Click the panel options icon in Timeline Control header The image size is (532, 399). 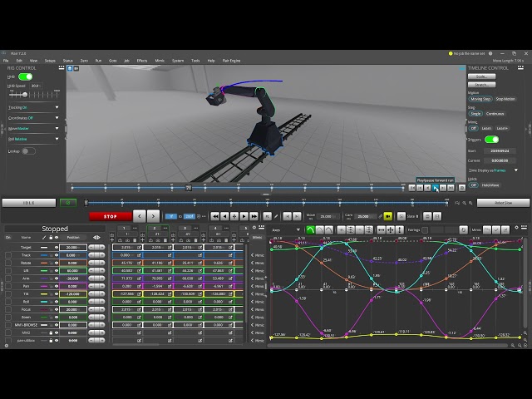pyautogui.click(x=520, y=67)
